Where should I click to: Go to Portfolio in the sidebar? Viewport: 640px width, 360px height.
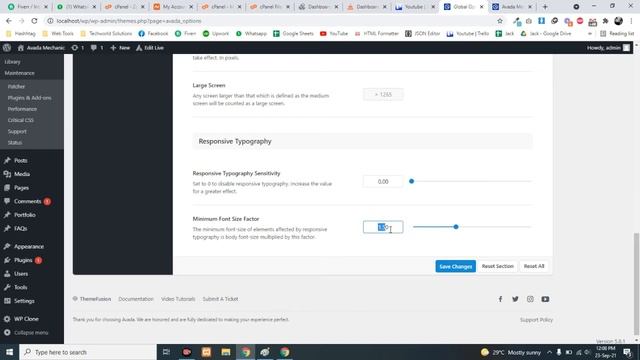(24, 215)
